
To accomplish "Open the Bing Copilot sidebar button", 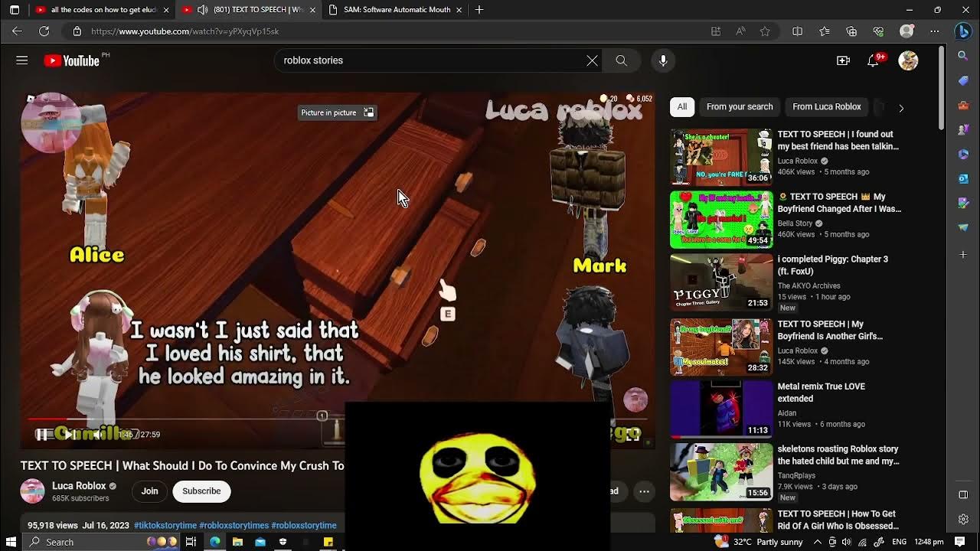I will click(x=963, y=31).
